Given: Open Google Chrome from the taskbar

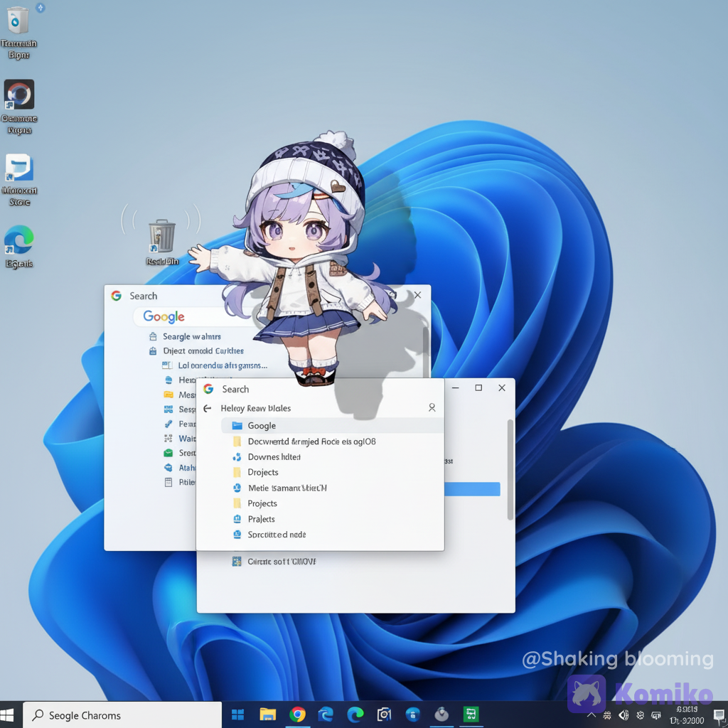Looking at the screenshot, I should pyautogui.click(x=297, y=714).
